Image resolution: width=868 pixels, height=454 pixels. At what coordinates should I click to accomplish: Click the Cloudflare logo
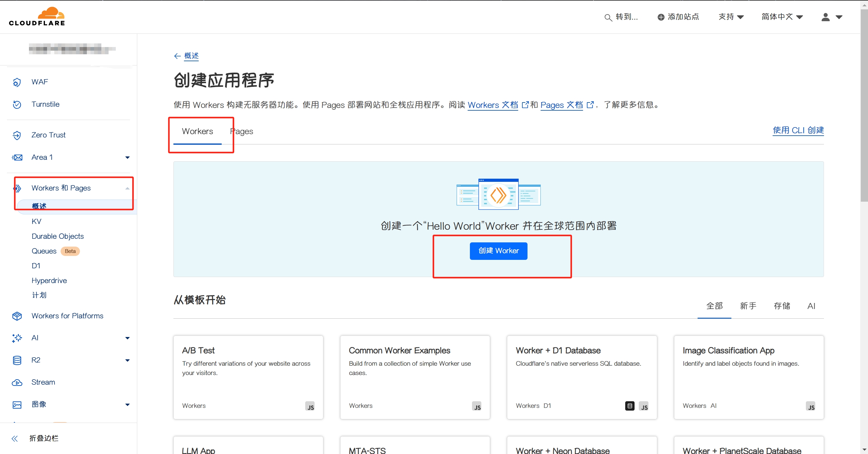click(x=37, y=16)
